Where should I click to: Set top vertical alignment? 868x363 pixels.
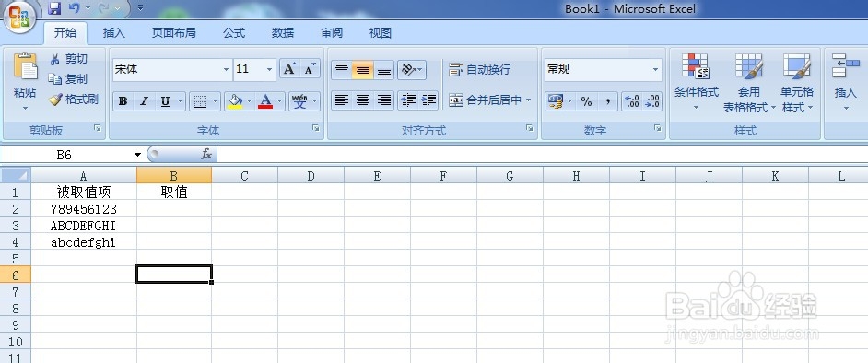pyautogui.click(x=342, y=70)
